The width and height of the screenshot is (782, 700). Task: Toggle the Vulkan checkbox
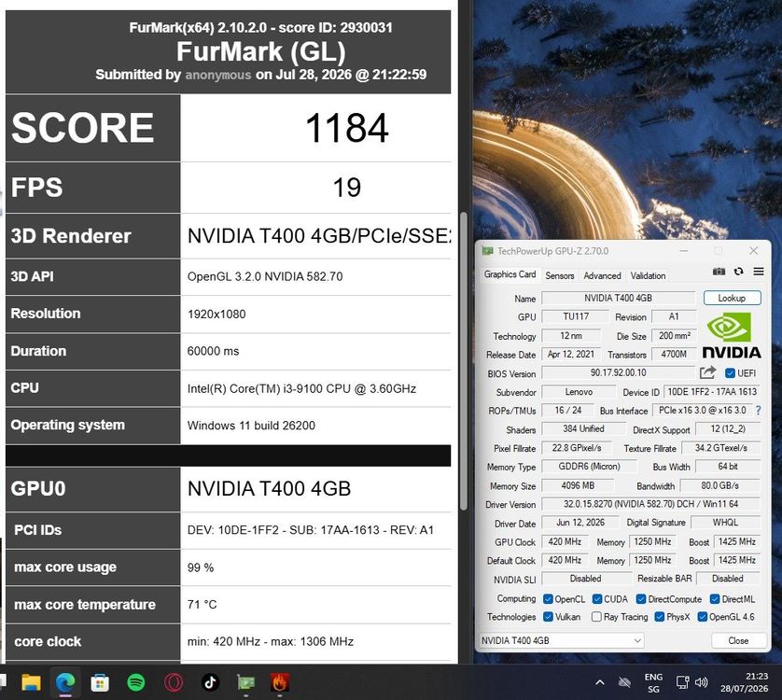click(x=548, y=617)
